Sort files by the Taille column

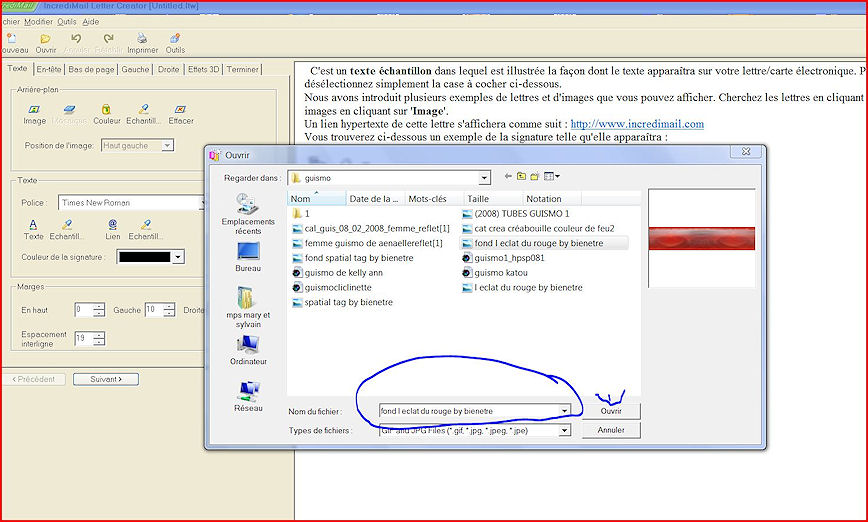point(493,199)
